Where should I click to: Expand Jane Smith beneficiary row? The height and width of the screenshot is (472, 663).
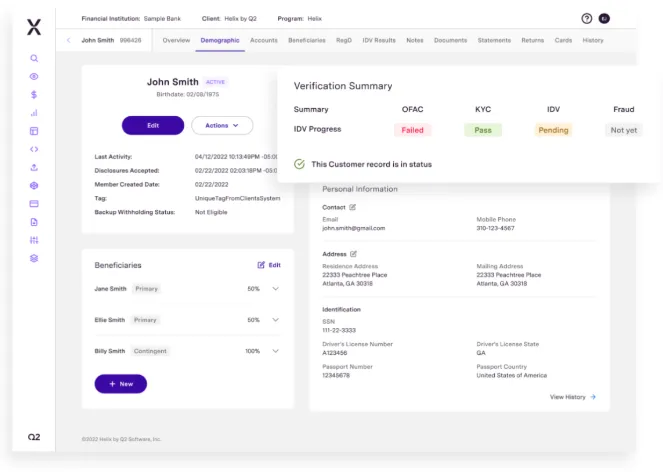pyautogui.click(x=275, y=289)
